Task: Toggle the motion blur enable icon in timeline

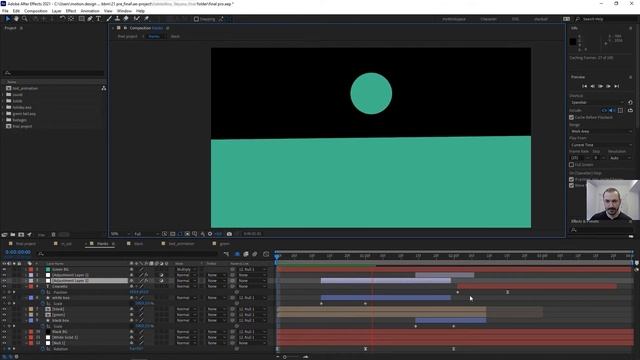Action: click(x=255, y=254)
